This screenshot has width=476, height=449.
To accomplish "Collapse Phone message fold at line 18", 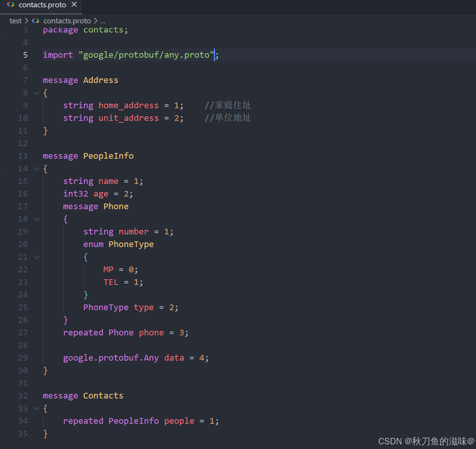I will point(37,219).
